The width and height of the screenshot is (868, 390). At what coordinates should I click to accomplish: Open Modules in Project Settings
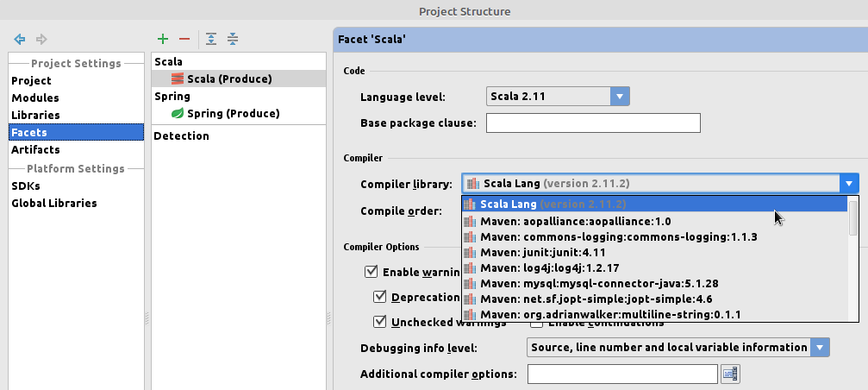[35, 97]
